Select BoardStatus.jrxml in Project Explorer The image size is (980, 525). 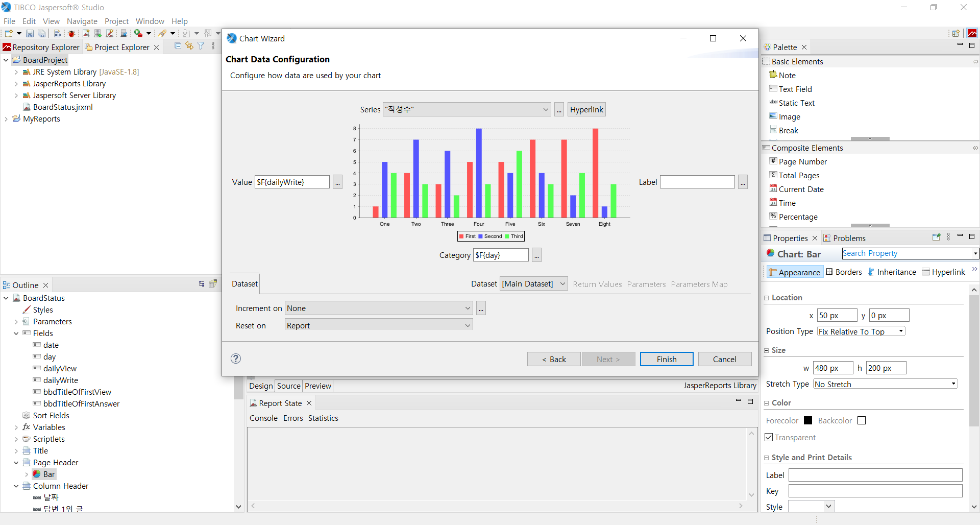[x=63, y=107]
